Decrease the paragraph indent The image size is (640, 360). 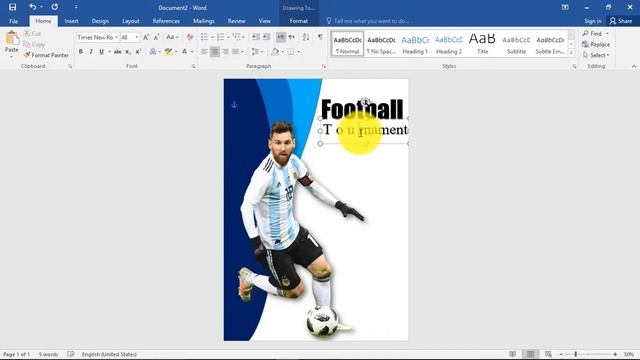[x=256, y=37]
